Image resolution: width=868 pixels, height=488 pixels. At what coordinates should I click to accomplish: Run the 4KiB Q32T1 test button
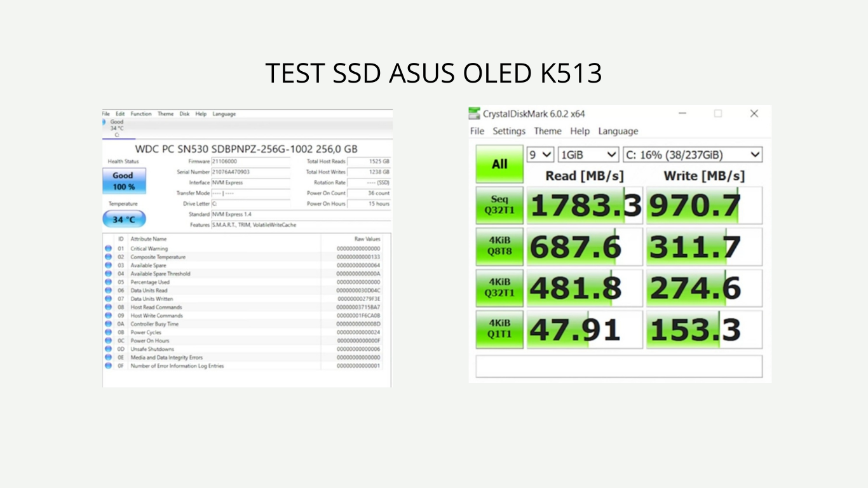(x=499, y=288)
